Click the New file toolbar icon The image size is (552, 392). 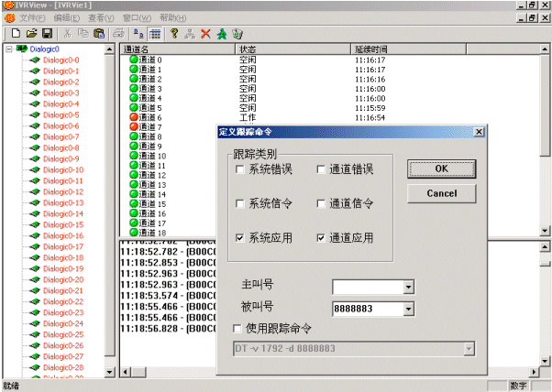point(16,33)
